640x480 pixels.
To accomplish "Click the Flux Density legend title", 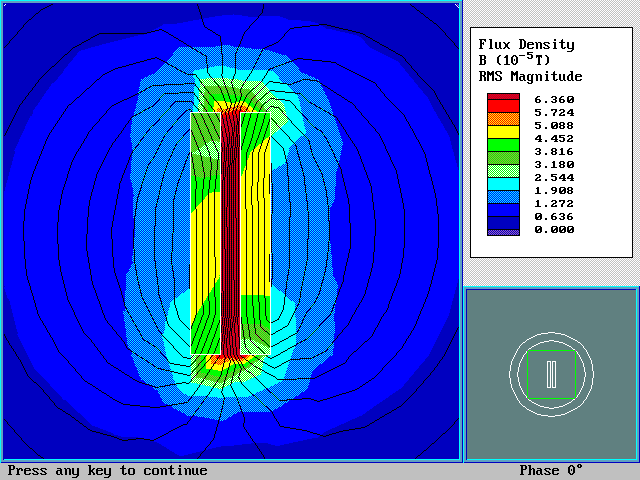I will (526, 44).
